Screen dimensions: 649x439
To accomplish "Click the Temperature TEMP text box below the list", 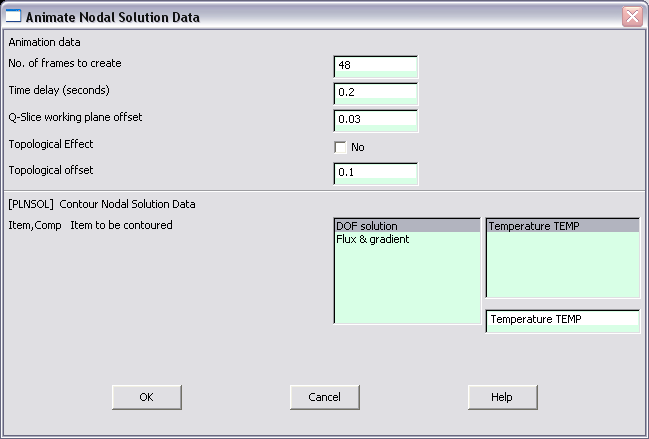I will click(562, 321).
